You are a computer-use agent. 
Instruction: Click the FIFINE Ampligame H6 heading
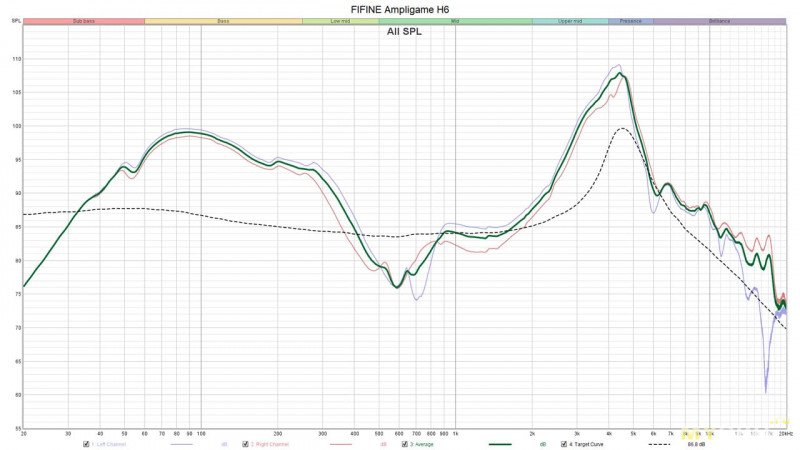click(x=400, y=8)
